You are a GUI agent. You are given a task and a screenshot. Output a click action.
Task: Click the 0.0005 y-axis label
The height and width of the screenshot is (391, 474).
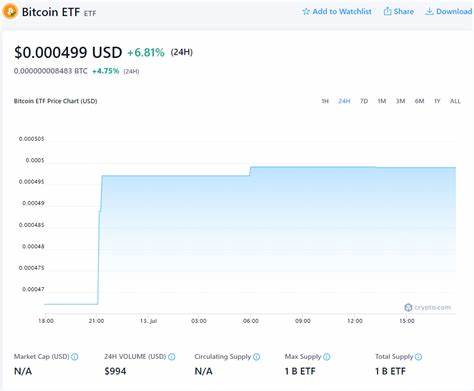[x=35, y=160]
